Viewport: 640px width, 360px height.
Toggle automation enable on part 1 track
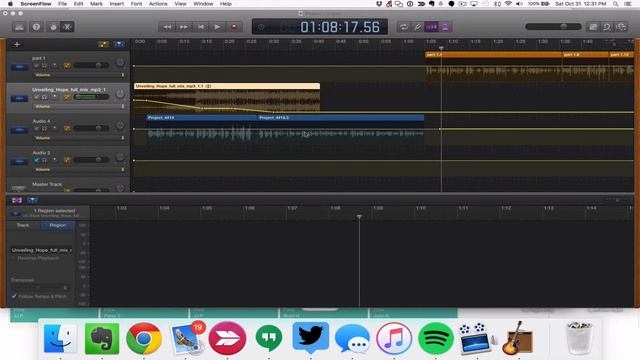click(x=67, y=65)
